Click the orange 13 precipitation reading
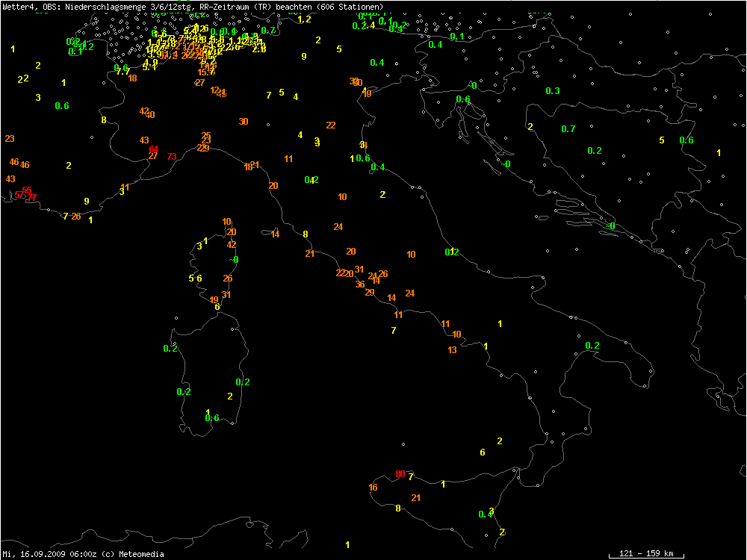 (x=452, y=350)
